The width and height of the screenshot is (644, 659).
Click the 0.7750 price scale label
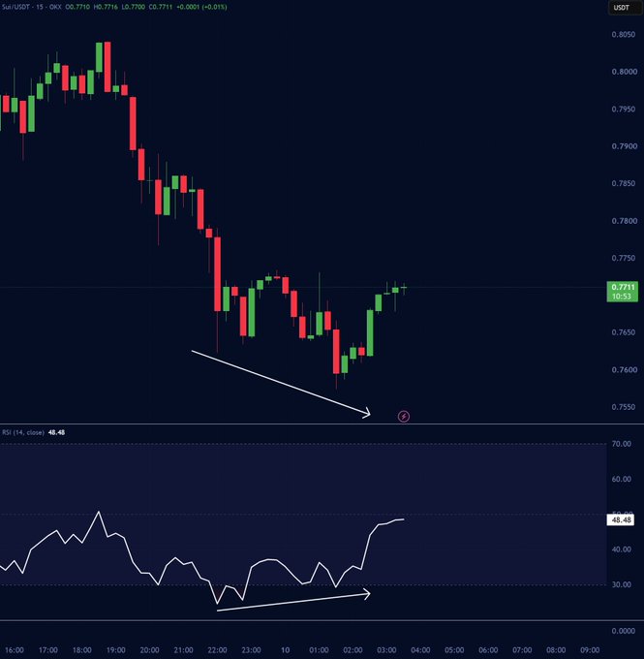pos(624,258)
